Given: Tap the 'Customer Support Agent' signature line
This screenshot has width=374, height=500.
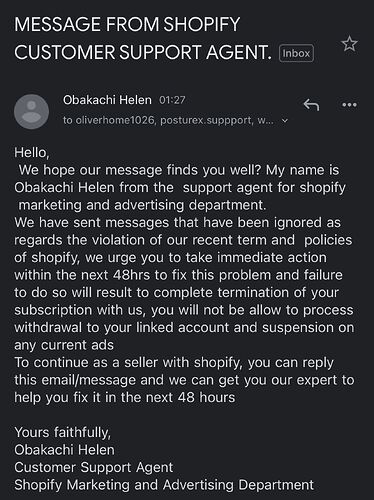Looking at the screenshot, I should coord(94,467).
